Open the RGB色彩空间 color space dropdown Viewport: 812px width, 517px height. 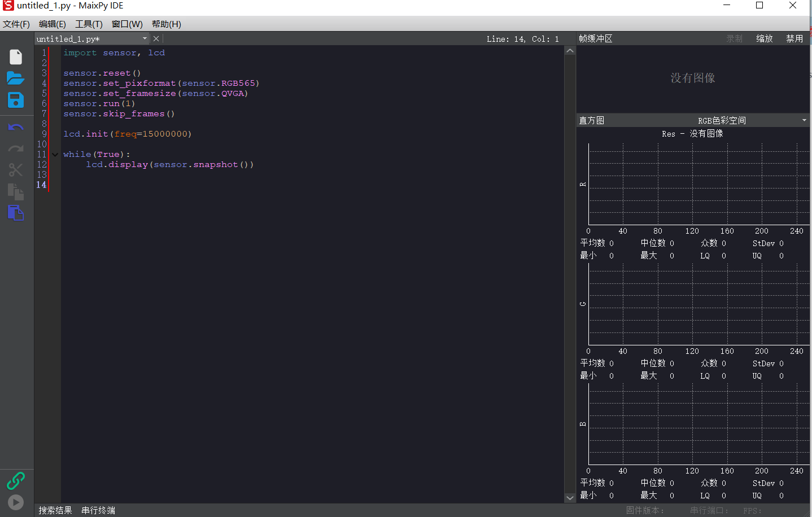pos(752,120)
